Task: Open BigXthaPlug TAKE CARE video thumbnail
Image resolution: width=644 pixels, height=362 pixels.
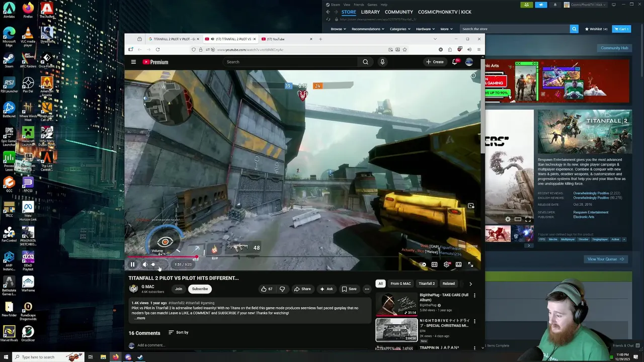Action: coord(396,304)
